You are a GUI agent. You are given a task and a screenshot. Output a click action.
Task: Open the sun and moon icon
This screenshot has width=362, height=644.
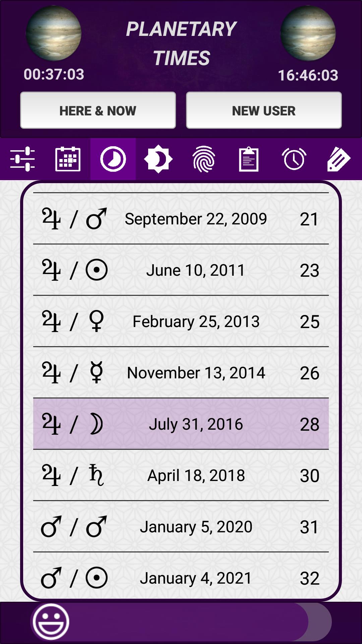(158, 159)
